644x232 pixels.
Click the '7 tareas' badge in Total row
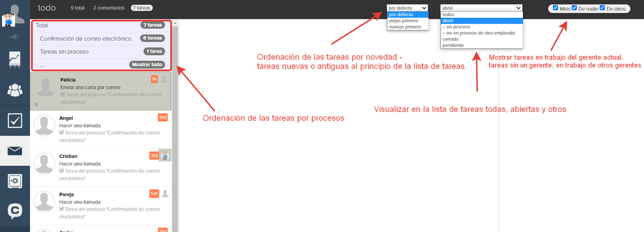(x=152, y=25)
